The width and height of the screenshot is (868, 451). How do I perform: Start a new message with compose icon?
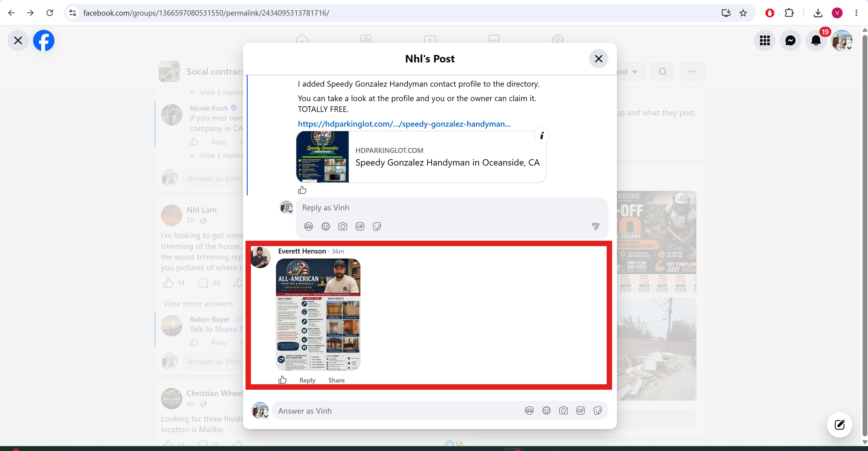click(839, 425)
